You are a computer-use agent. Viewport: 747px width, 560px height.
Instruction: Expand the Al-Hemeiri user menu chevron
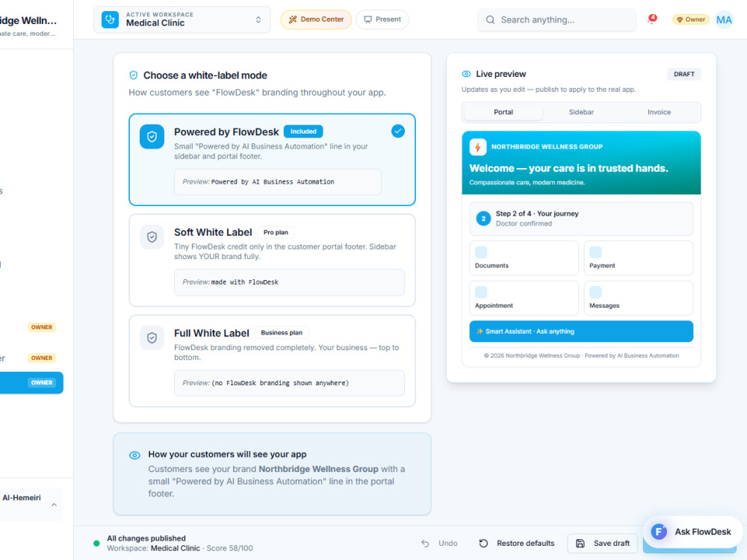(54, 505)
